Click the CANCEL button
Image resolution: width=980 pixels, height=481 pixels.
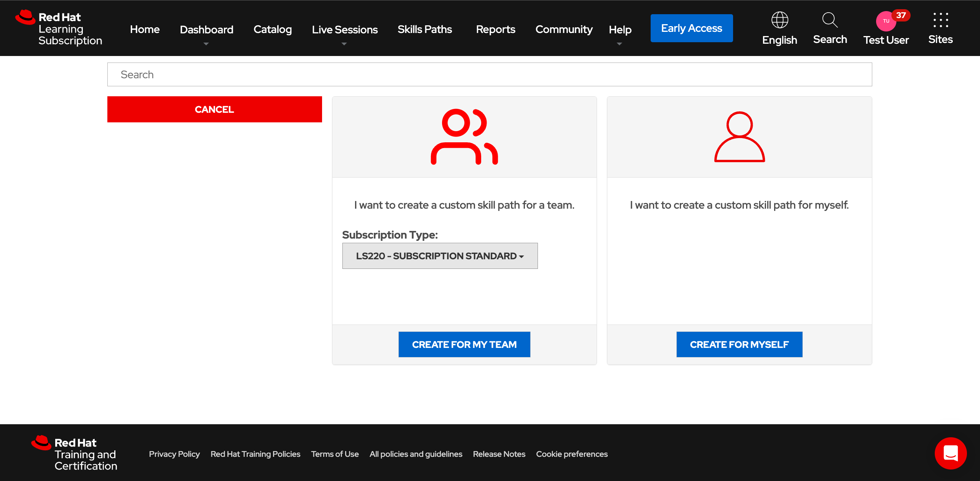214,109
